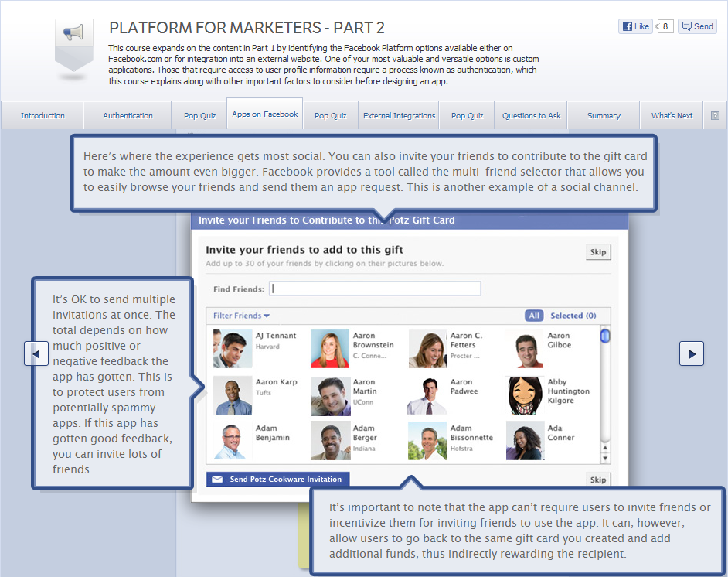Viewport: 728px width, 577px height.
Task: Click the bottom Skip button
Action: point(598,479)
